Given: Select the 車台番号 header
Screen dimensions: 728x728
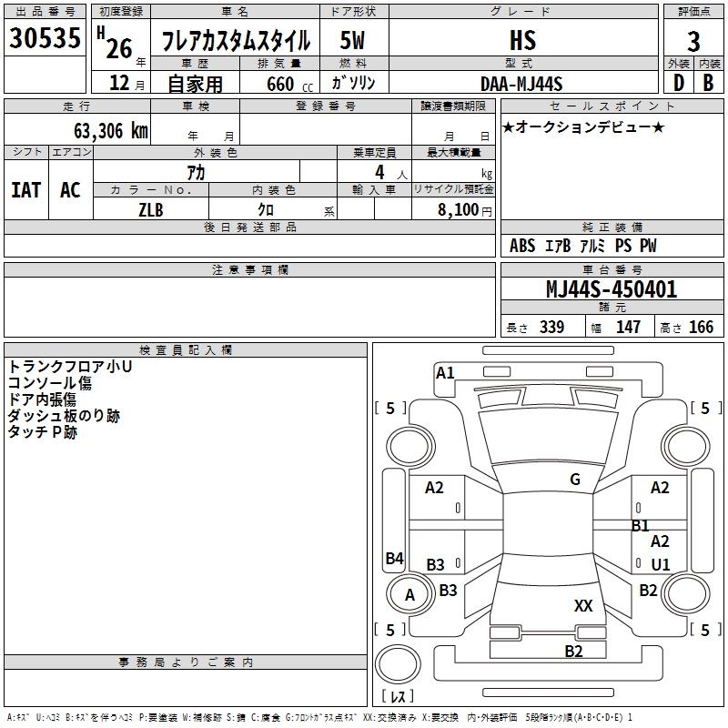Looking at the screenshot, I should [x=612, y=269].
